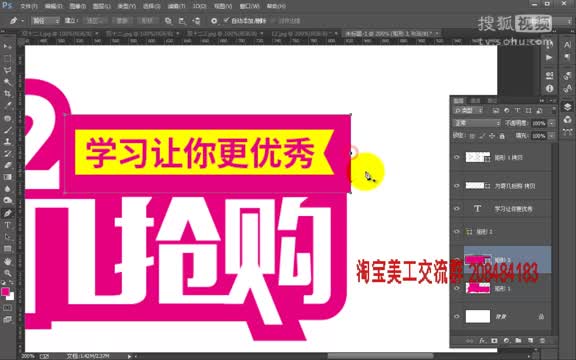The image size is (576, 360).
Task: Open the tool preset picker arrow
Action: 23,21
